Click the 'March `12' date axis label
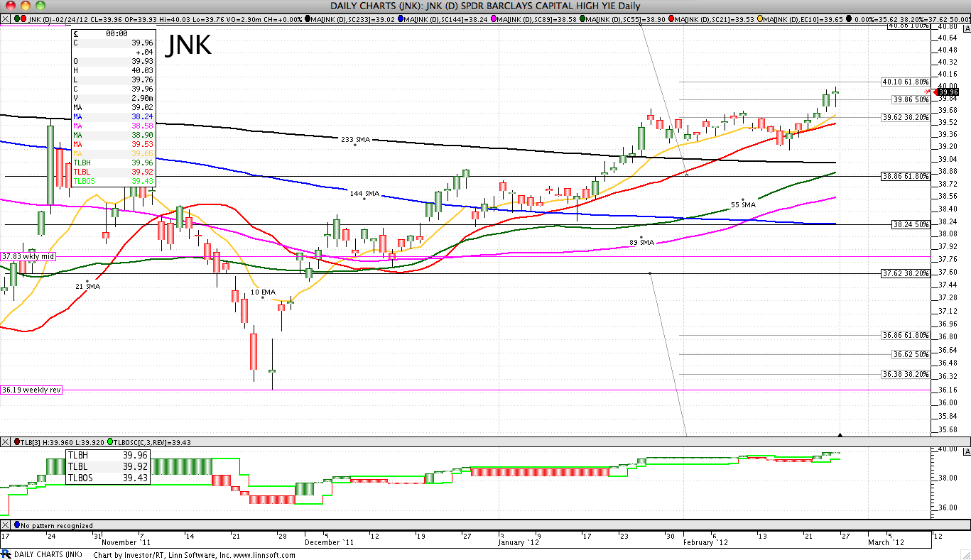This screenshot has width=971, height=560. click(887, 543)
